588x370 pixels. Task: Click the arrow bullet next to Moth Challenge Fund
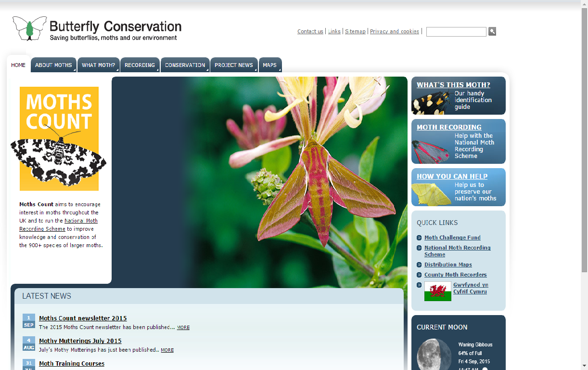[x=419, y=238]
